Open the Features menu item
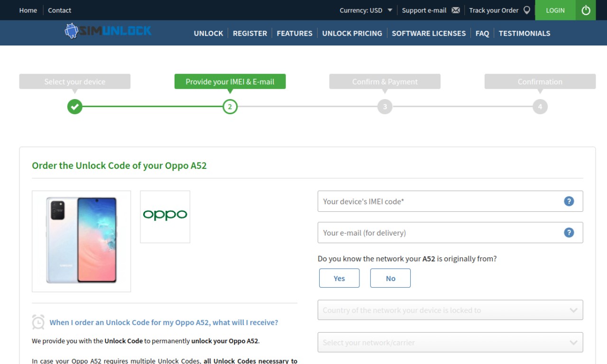Viewport: 607px width, 364px height. 294,33
